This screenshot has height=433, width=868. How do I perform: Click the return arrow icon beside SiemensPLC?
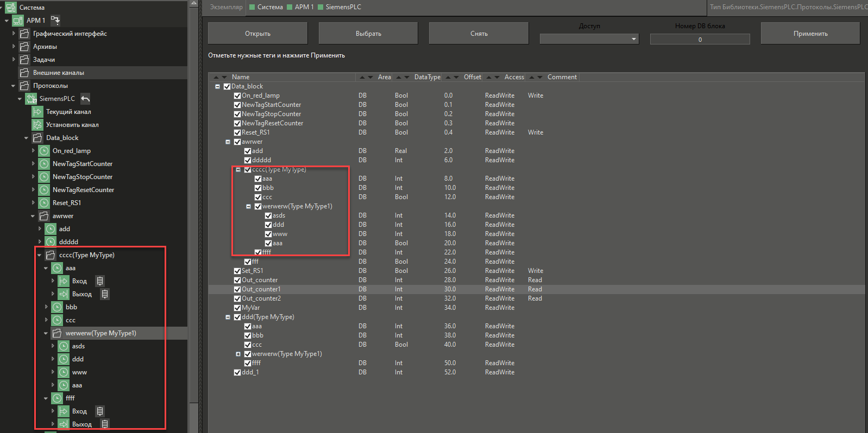[x=85, y=99]
